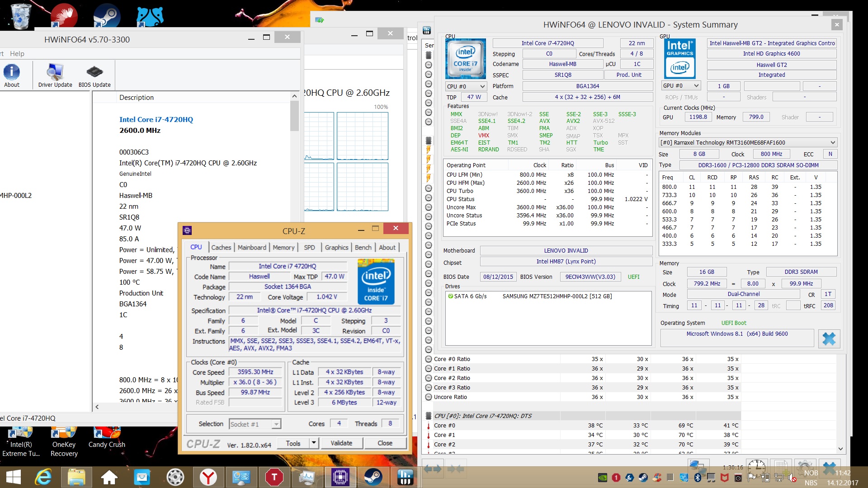Switch to the Graphics tab in CPU-Z
Image resolution: width=868 pixels, height=488 pixels.
point(336,248)
